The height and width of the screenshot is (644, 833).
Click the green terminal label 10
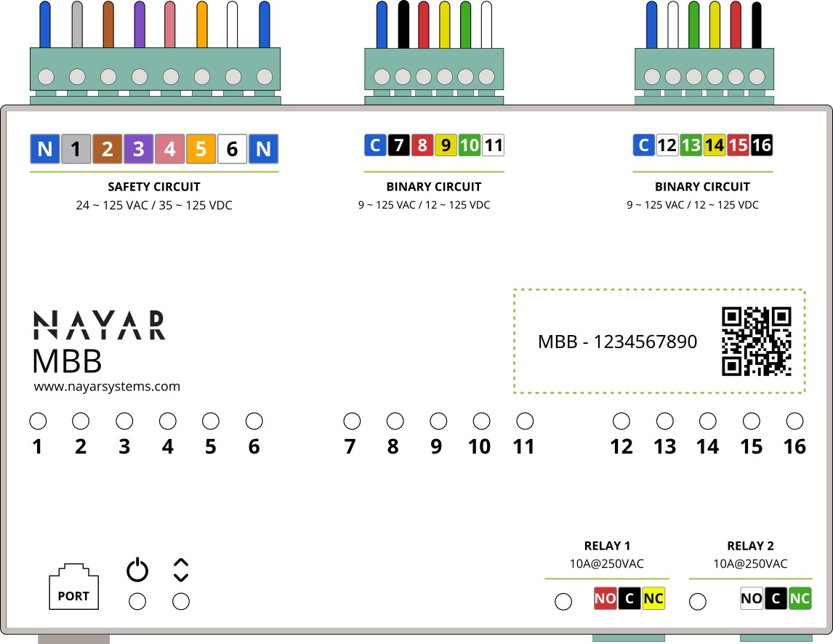point(470,145)
